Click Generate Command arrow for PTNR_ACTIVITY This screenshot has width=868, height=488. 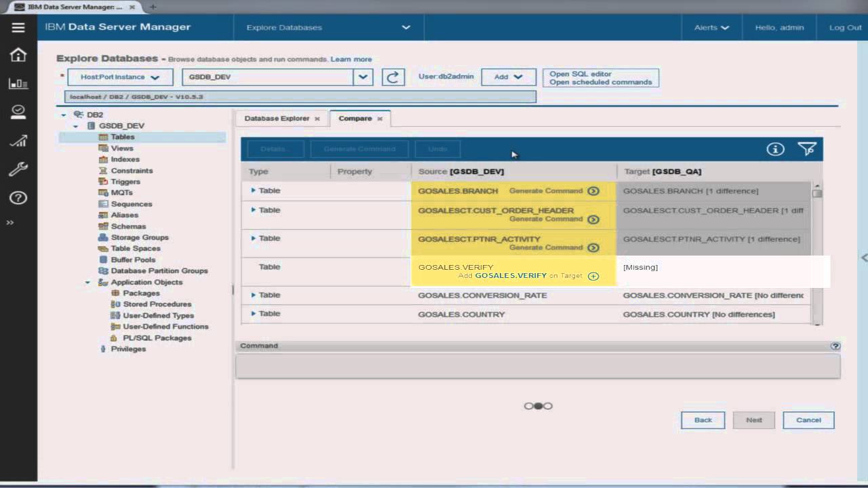click(593, 248)
